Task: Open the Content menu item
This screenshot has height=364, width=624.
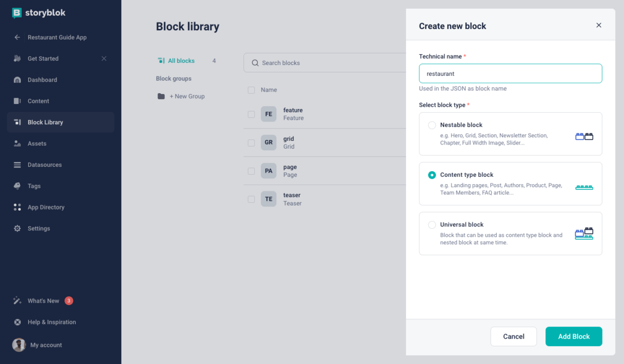Action: click(38, 101)
